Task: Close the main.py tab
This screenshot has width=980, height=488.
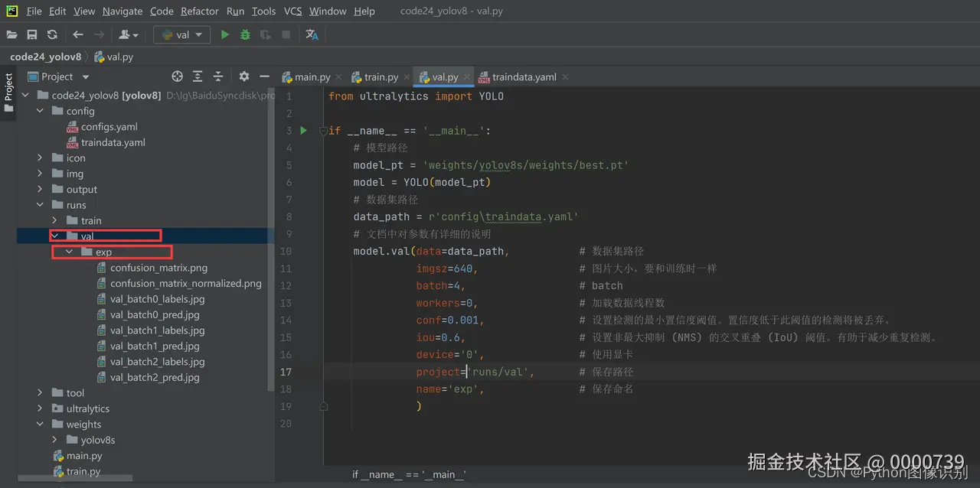Action: tap(338, 77)
